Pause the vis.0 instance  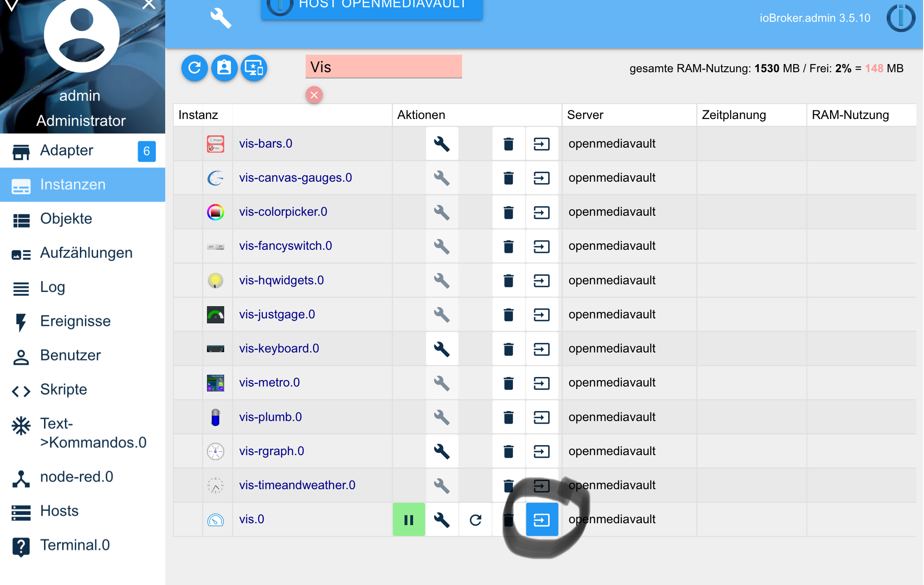pyautogui.click(x=408, y=520)
